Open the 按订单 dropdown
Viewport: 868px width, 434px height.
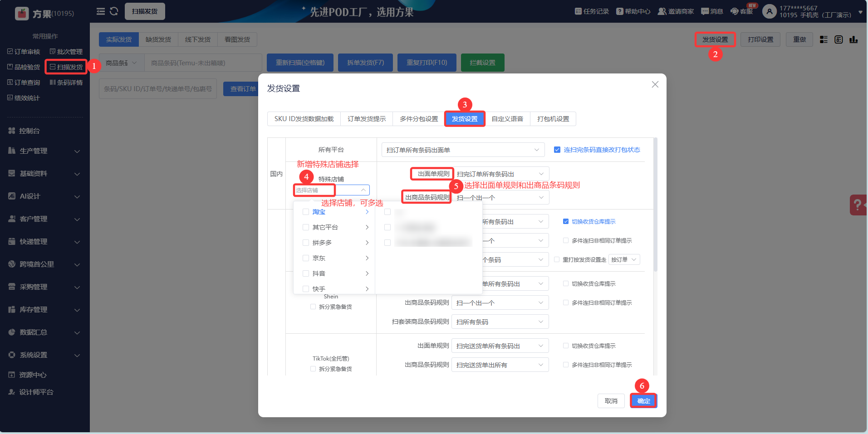click(624, 259)
